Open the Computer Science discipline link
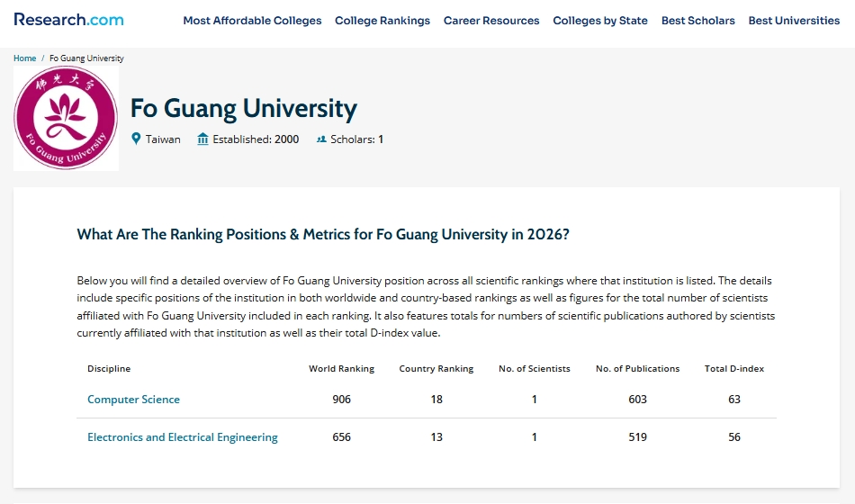The image size is (855, 504). coord(133,400)
